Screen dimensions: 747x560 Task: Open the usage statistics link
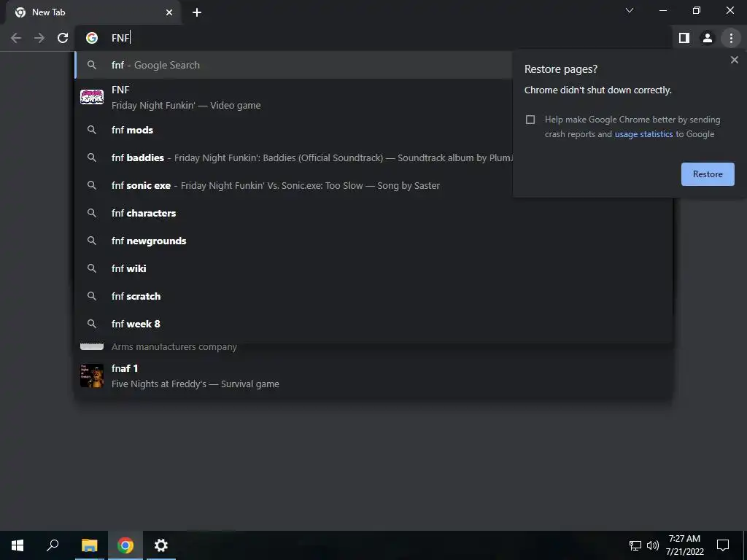643,134
